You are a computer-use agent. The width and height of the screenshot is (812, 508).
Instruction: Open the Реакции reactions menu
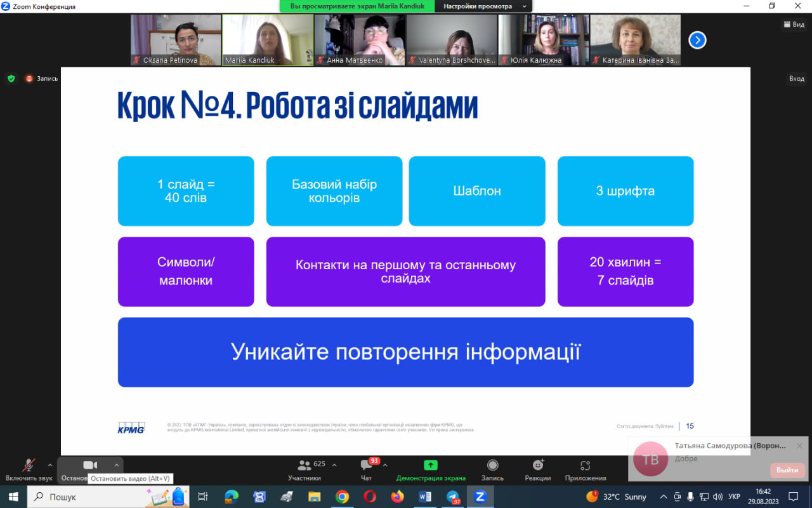tap(538, 470)
